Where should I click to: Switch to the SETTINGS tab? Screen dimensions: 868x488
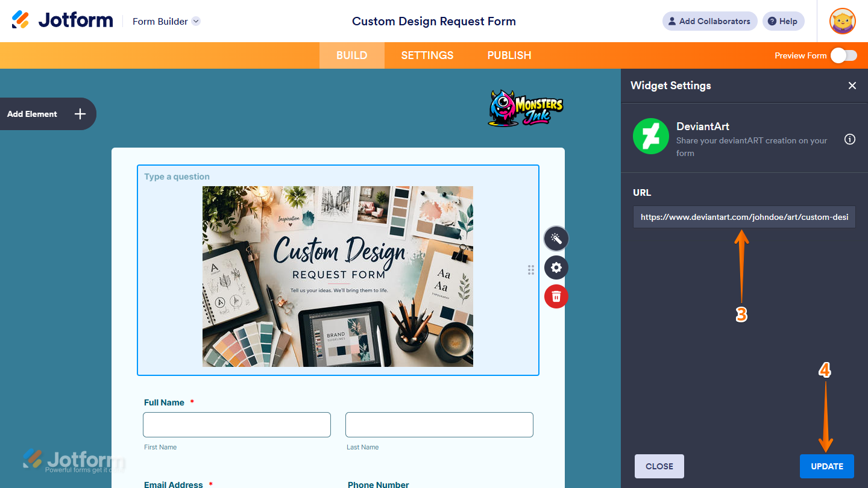427,55
